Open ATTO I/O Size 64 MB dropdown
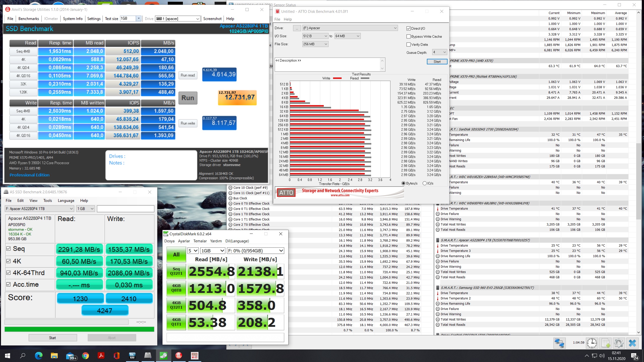This screenshot has width=644, height=362. [347, 36]
